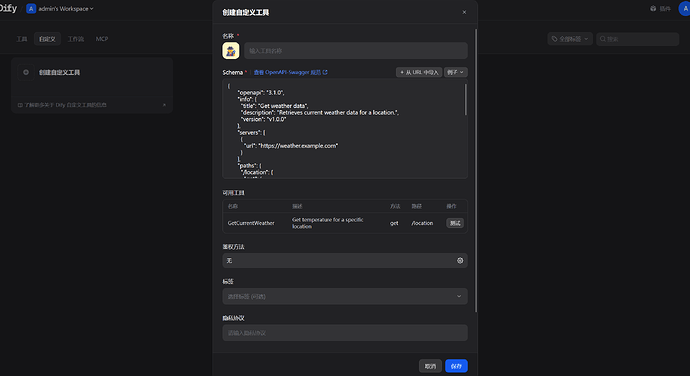Open the tag selection dropdown
Image resolution: width=690 pixels, height=376 pixels.
[345, 296]
